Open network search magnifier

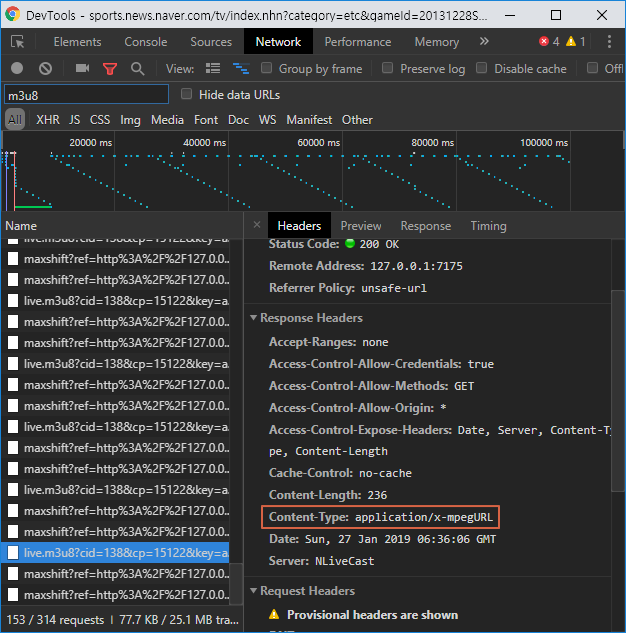(x=138, y=69)
